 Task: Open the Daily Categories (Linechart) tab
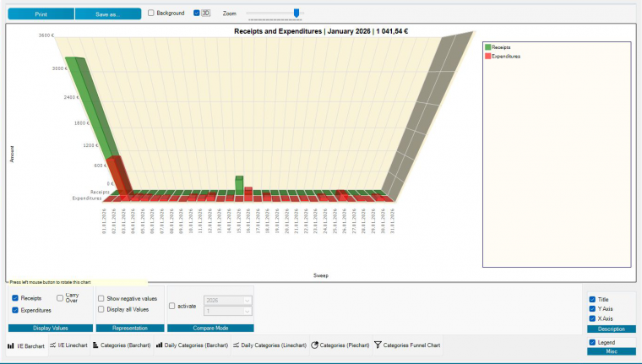[x=269, y=345]
